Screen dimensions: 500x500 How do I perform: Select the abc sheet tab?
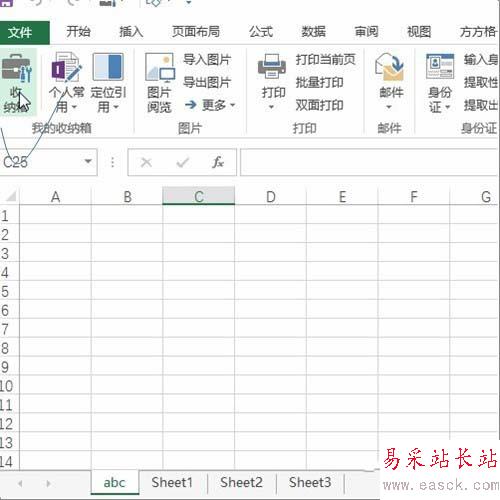(x=114, y=482)
